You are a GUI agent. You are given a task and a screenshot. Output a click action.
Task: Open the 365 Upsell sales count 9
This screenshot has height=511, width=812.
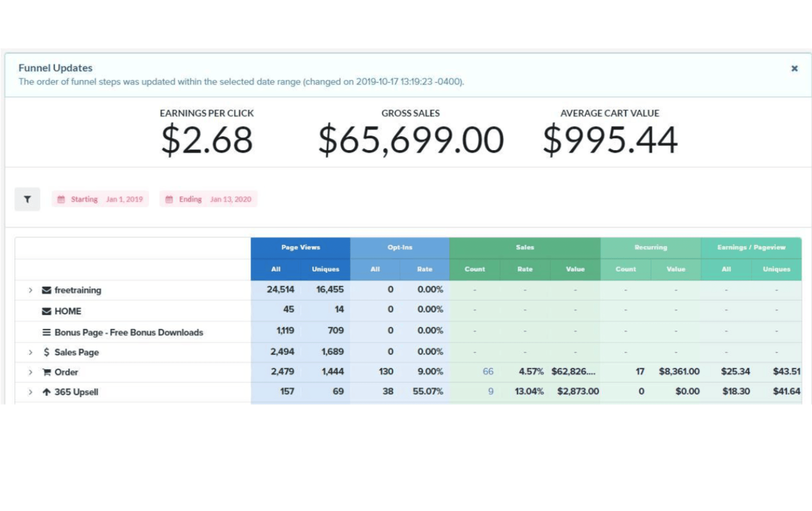pyautogui.click(x=490, y=391)
